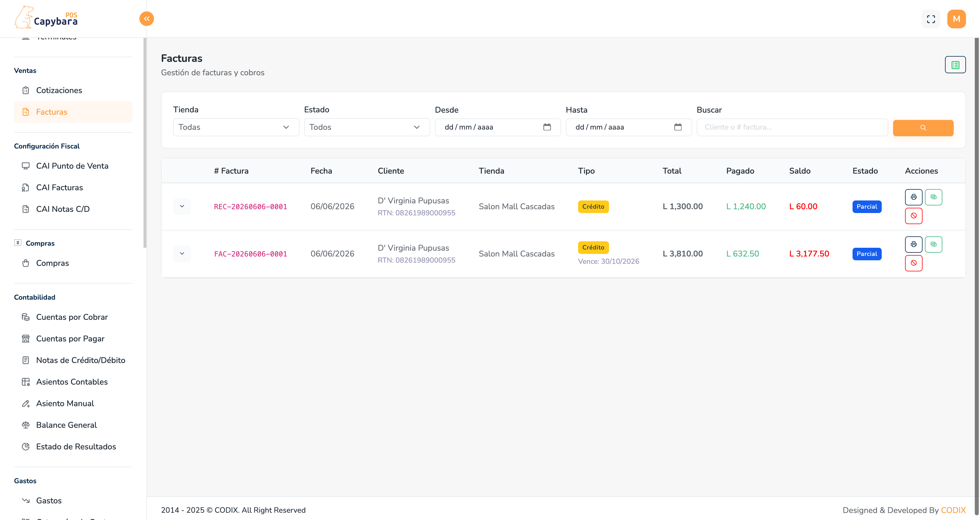Expand row details for FAC-20260606-0001
Image resolution: width=980 pixels, height=520 pixels.
[x=182, y=254]
